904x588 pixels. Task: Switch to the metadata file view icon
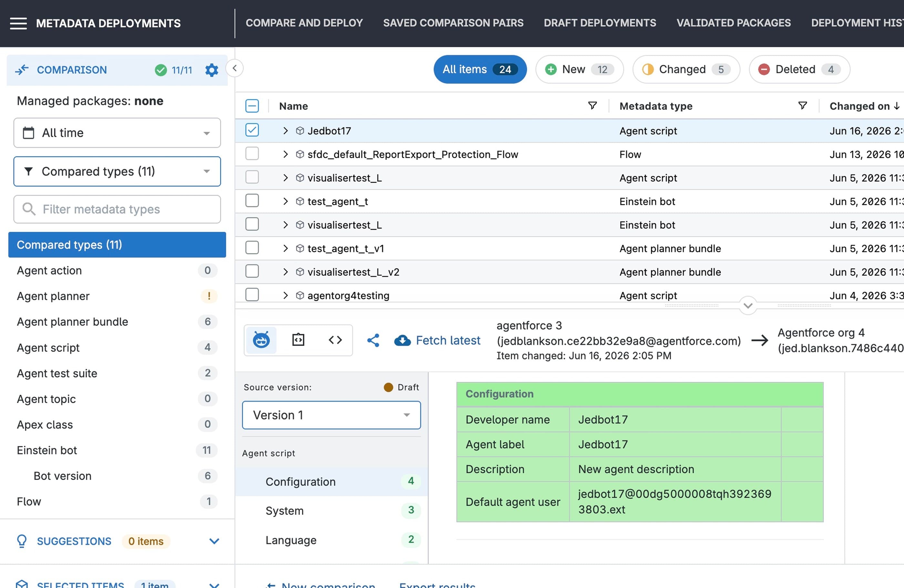point(298,340)
